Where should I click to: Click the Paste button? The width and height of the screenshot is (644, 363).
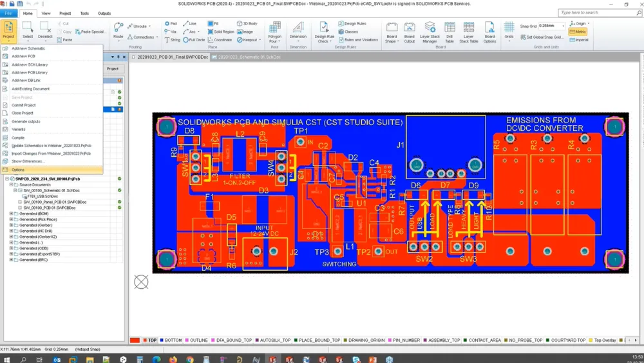[65, 40]
